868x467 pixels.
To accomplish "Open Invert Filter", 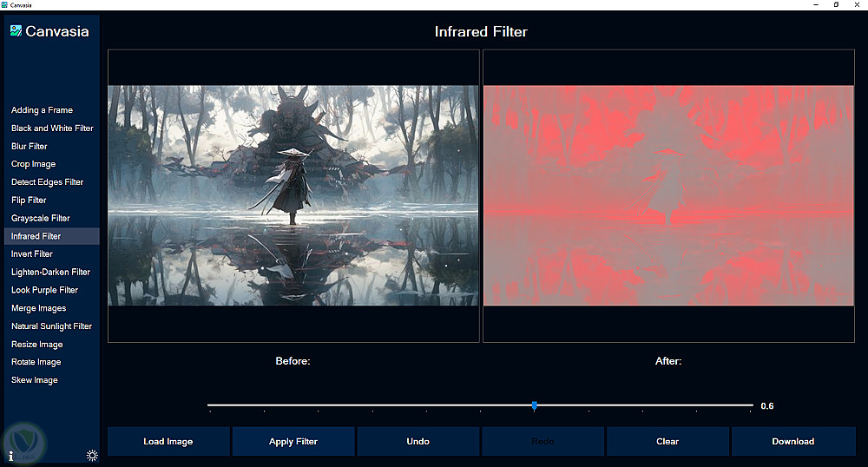I will click(x=32, y=254).
